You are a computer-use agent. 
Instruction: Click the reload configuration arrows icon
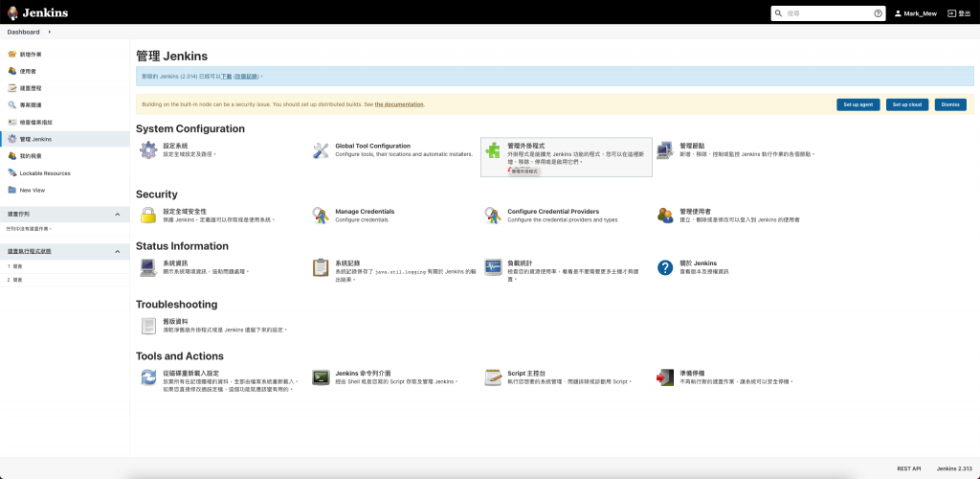point(148,377)
